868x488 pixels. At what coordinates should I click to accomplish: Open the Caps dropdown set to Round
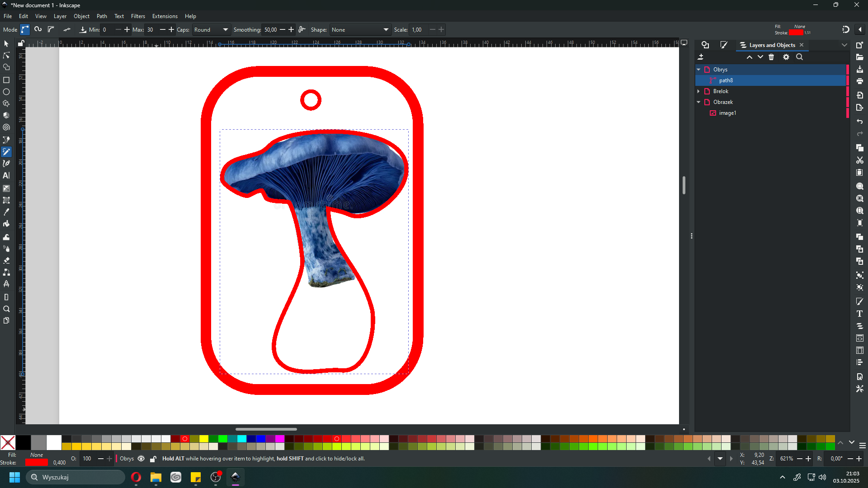pyautogui.click(x=211, y=30)
